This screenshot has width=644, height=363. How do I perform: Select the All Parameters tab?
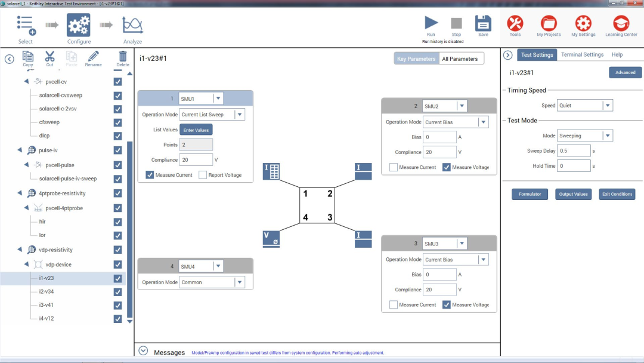pyautogui.click(x=460, y=59)
